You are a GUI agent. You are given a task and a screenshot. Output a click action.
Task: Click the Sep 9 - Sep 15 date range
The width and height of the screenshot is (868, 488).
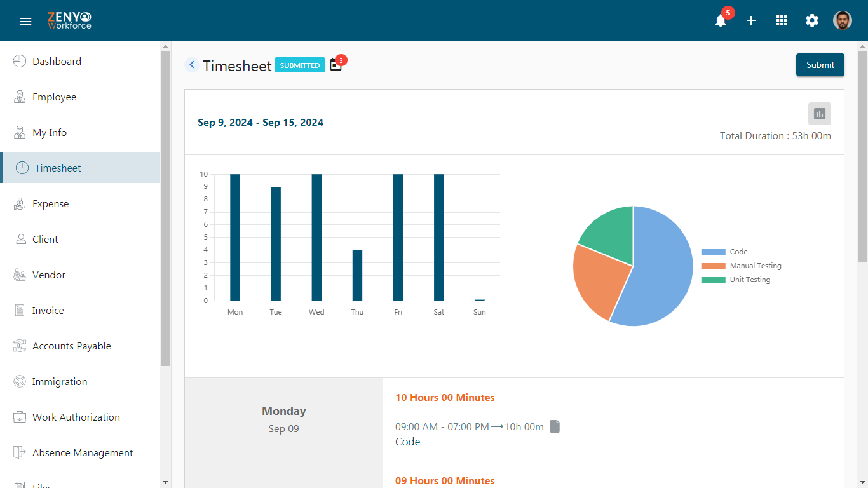(261, 123)
